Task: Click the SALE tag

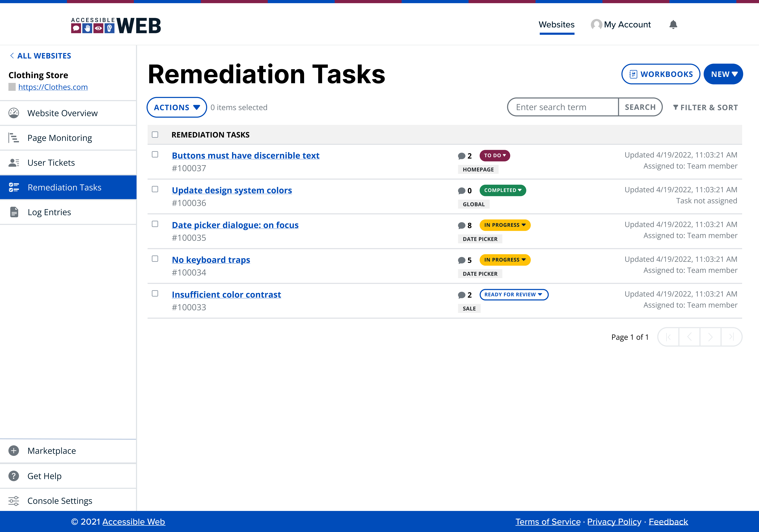Action: (469, 309)
